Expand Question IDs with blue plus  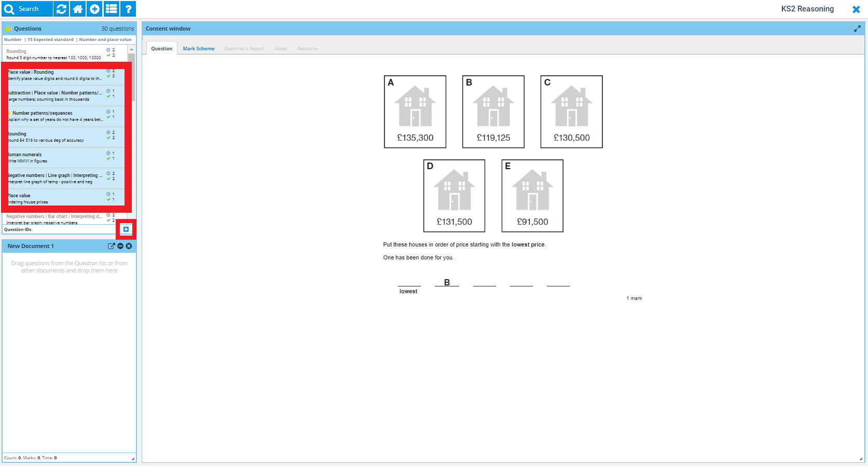click(x=126, y=229)
